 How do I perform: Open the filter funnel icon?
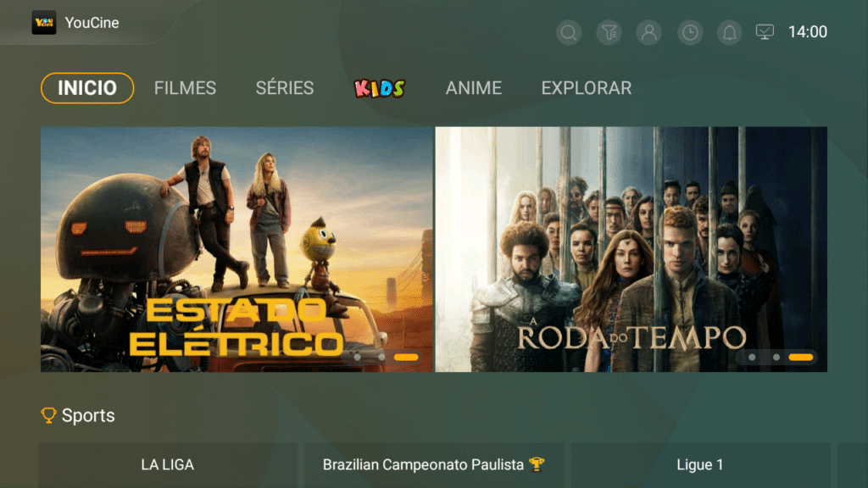pyautogui.click(x=609, y=33)
